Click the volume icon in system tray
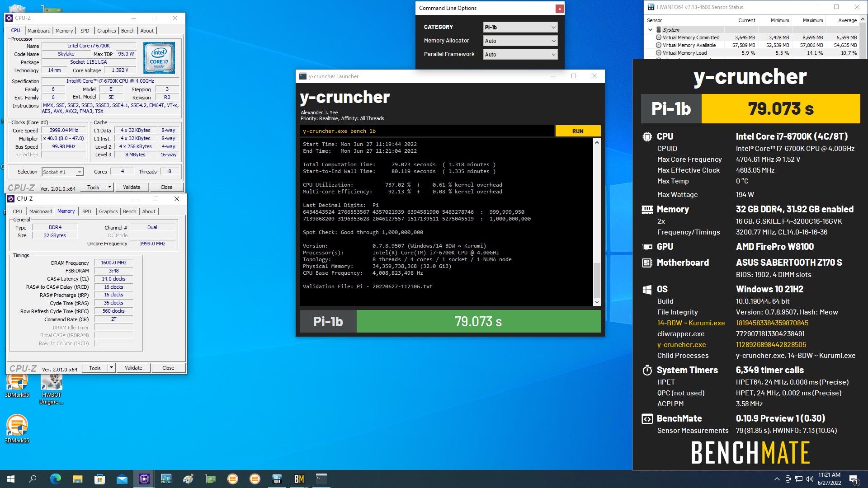This screenshot has width=868, height=488. (x=810, y=479)
